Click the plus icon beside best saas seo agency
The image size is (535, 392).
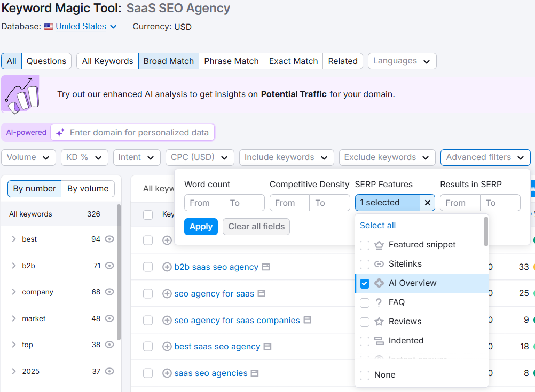coord(167,347)
